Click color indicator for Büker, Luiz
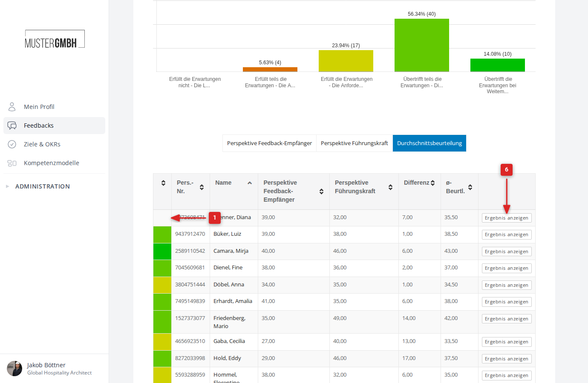 tap(162, 234)
